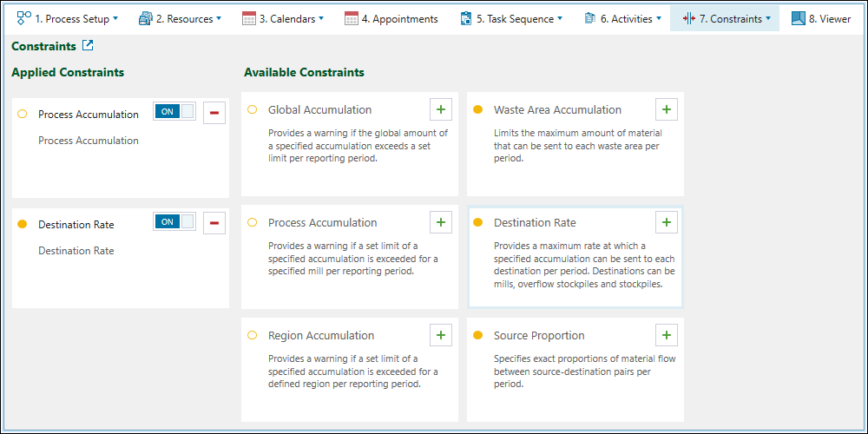The width and height of the screenshot is (868, 434).
Task: Remove the applied Destination Rate constraint
Action: click(214, 224)
